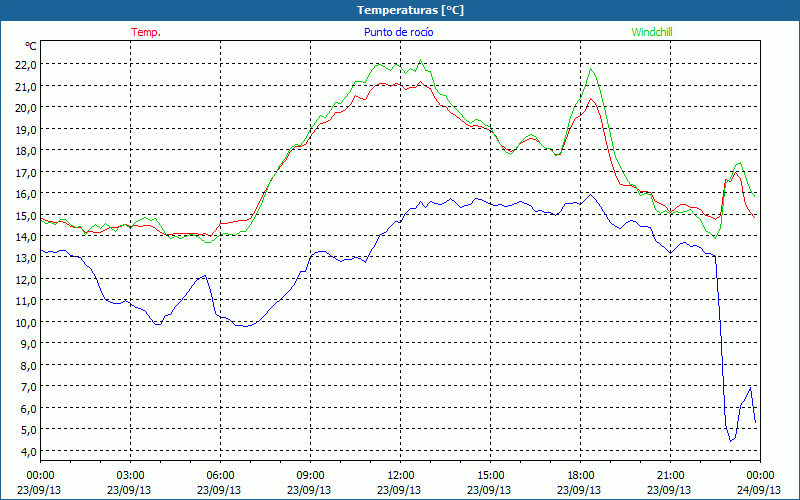Select the red 'Temp.' legend label
The image size is (800, 500).
(146, 32)
